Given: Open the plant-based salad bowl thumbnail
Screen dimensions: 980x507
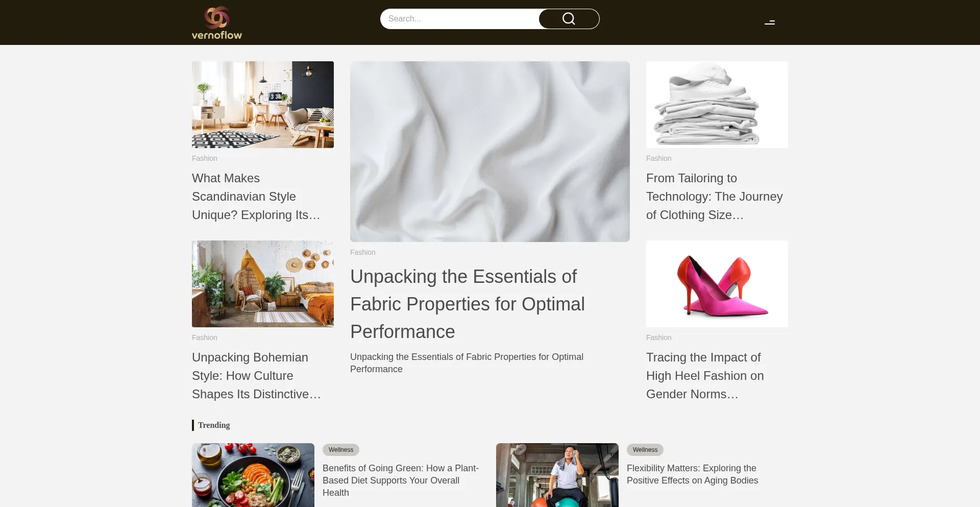Looking at the screenshot, I should [253, 475].
